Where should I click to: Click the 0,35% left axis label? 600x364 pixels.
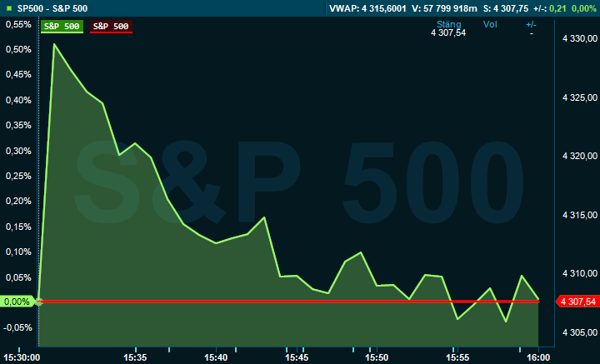tap(18, 126)
